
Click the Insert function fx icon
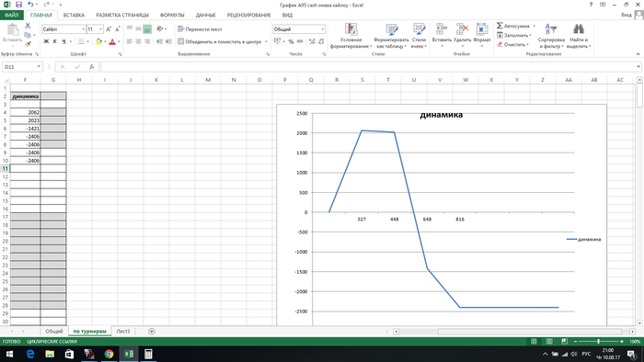tap(92, 67)
